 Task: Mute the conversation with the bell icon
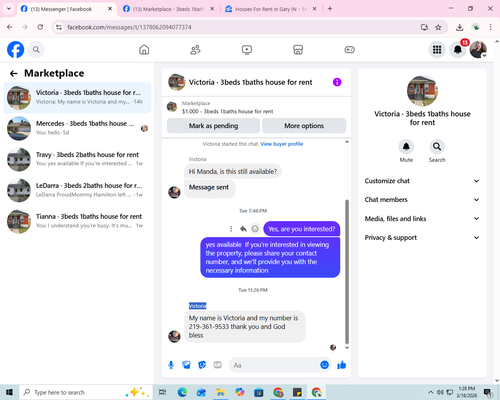point(406,146)
